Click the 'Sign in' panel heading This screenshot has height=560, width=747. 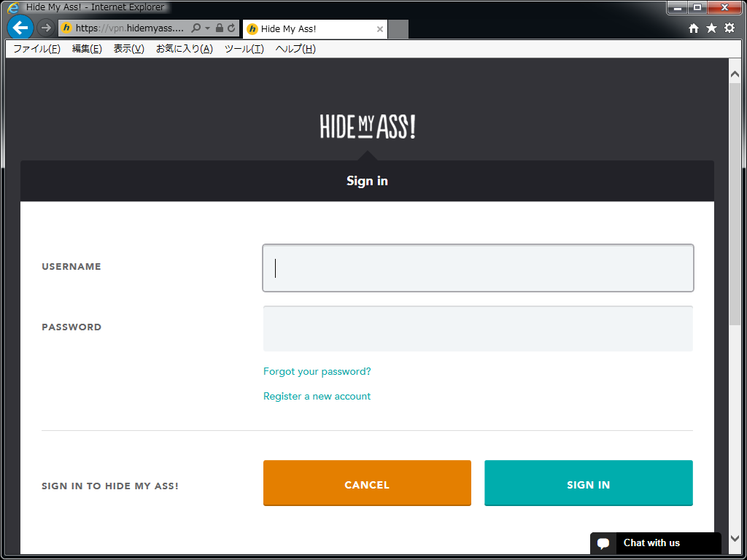368,181
